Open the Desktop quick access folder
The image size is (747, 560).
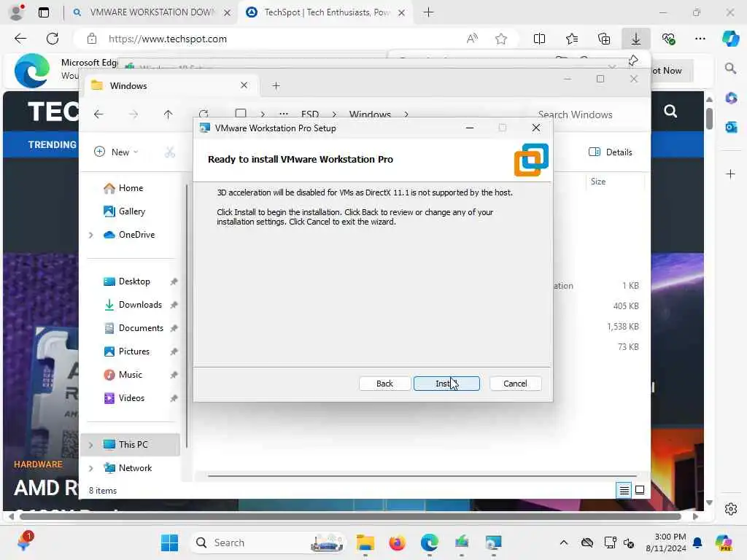127,281
